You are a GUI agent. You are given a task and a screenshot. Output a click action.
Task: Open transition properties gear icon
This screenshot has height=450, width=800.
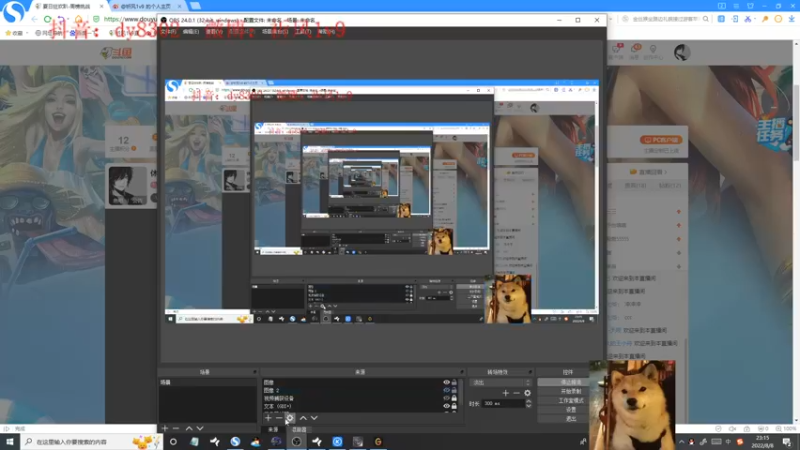tap(528, 393)
